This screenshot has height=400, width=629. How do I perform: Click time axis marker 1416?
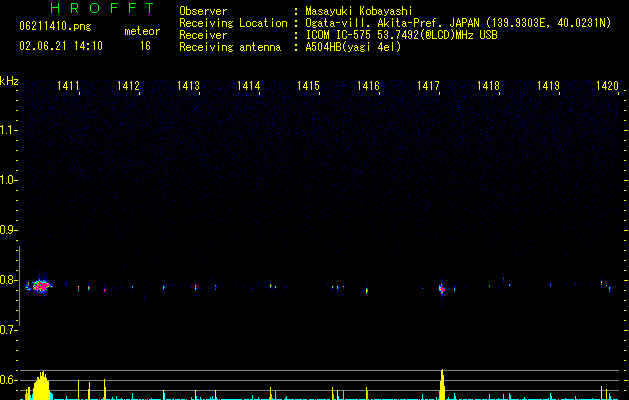click(368, 86)
